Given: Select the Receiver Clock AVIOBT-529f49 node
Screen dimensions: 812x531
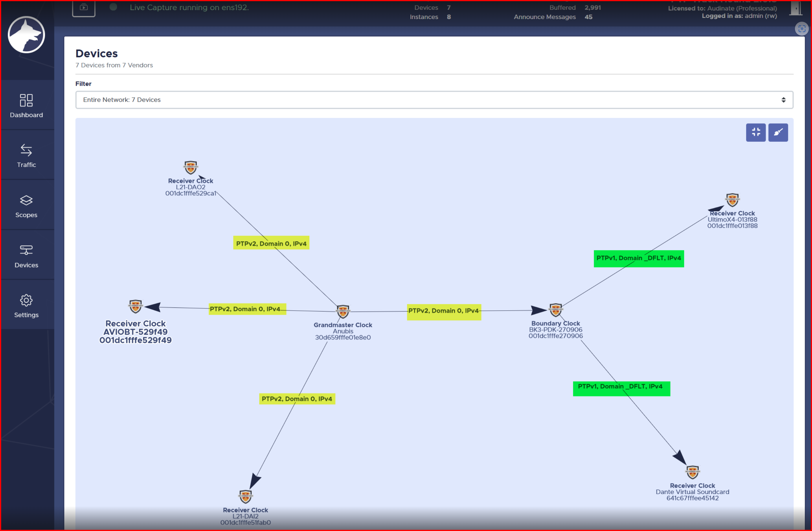Looking at the screenshot, I should 135,306.
